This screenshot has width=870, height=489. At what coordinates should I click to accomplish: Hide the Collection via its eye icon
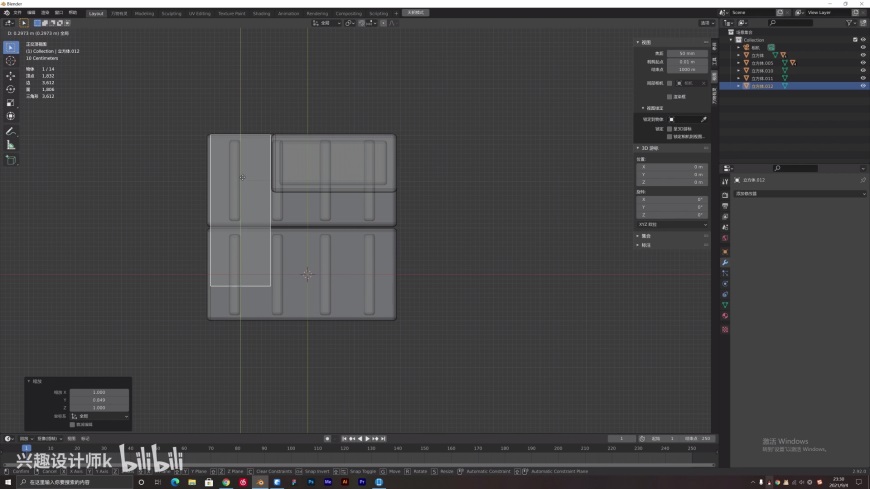tap(863, 40)
